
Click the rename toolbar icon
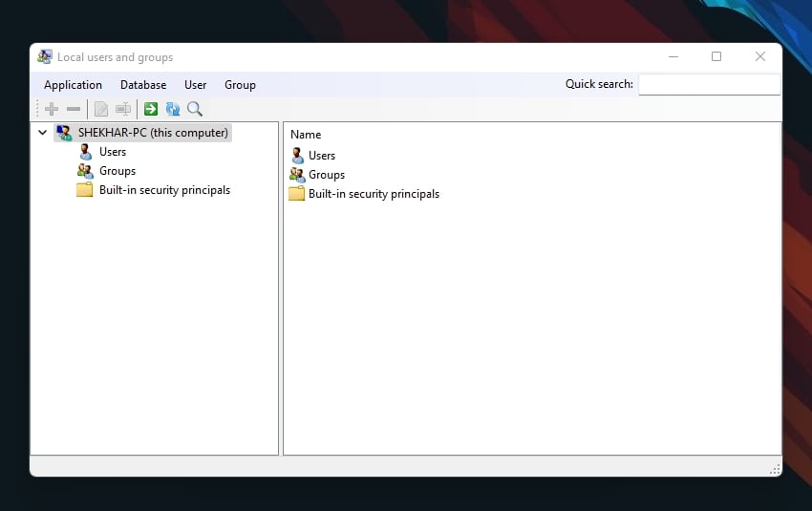(123, 109)
